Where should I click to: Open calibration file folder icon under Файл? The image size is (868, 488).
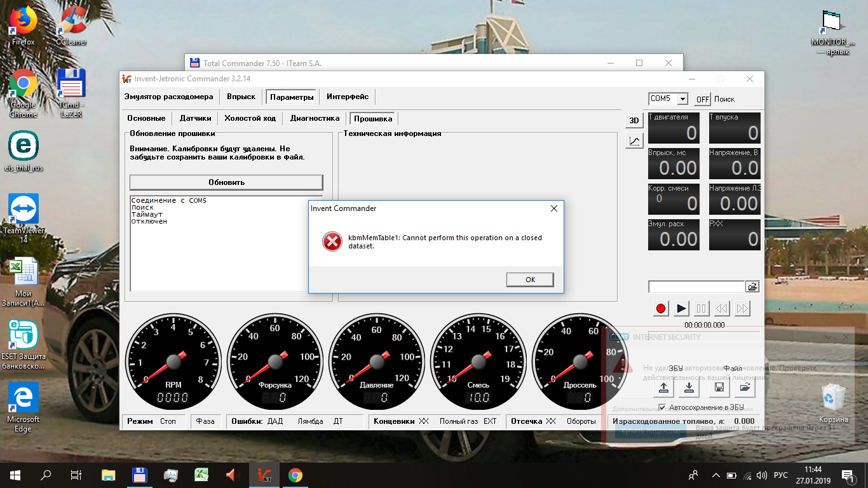coord(745,387)
